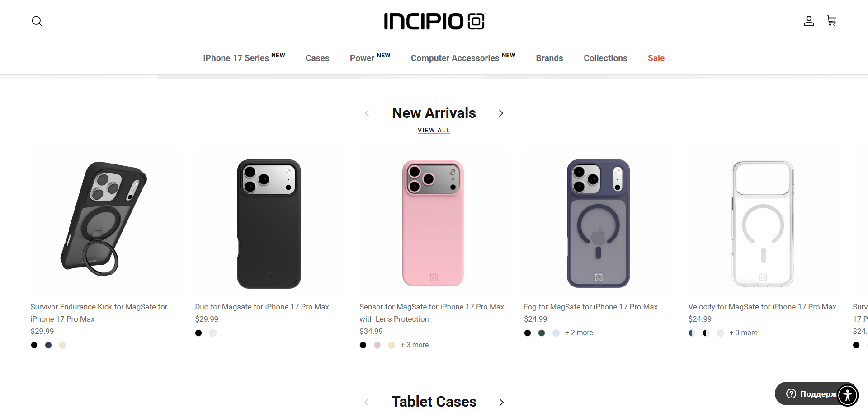
Task: Click the Incipio logo
Action: [x=434, y=21]
